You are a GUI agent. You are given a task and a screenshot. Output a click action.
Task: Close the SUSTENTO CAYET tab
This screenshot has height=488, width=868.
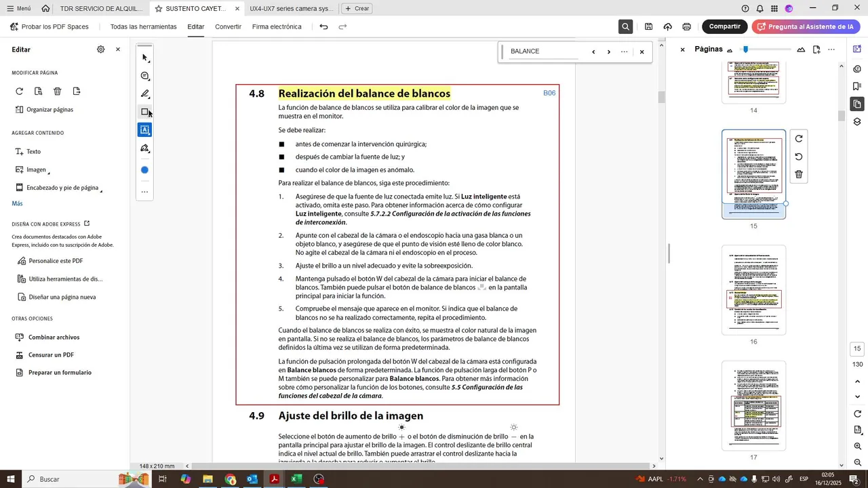coord(237,9)
